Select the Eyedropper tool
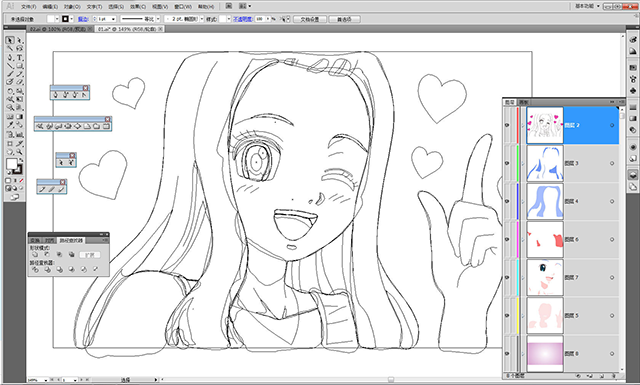 pos(10,125)
